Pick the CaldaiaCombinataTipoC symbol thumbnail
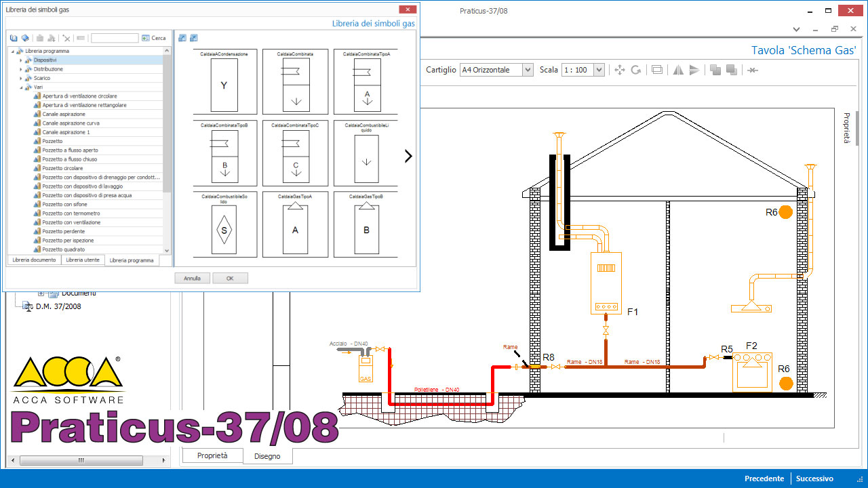This screenshot has width=868, height=488. (295, 153)
